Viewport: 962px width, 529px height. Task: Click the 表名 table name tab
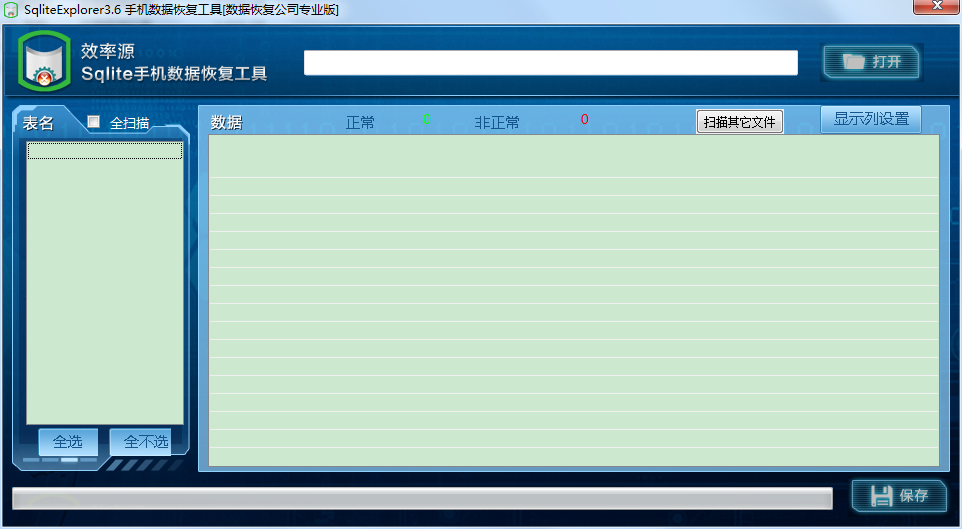(x=38, y=123)
